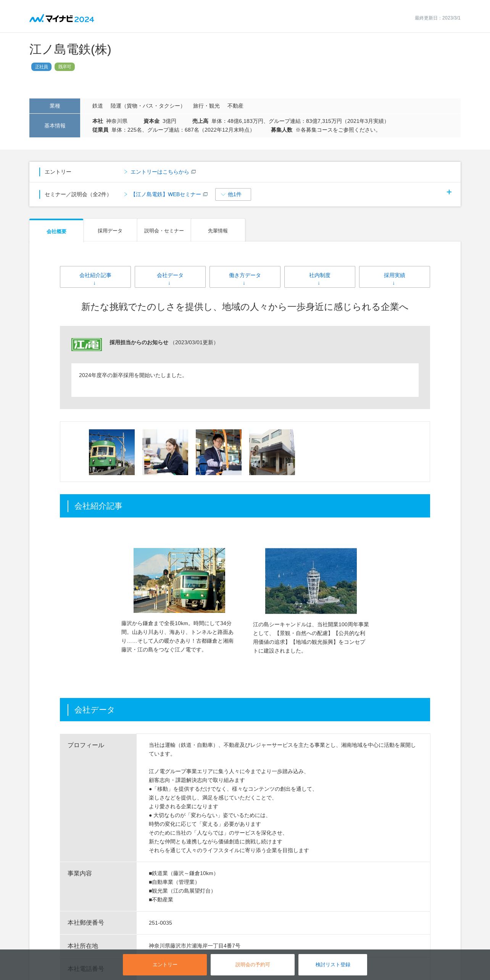The image size is (490, 980).
Task: Click the 2024年度卒の新卒採用を開始いたしました notice
Action: (133, 375)
